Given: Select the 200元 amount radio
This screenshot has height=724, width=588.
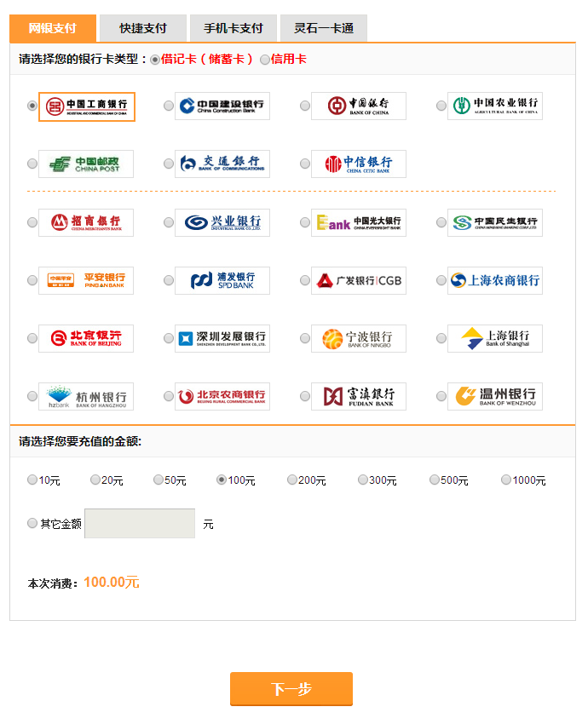Looking at the screenshot, I should pos(292,480).
